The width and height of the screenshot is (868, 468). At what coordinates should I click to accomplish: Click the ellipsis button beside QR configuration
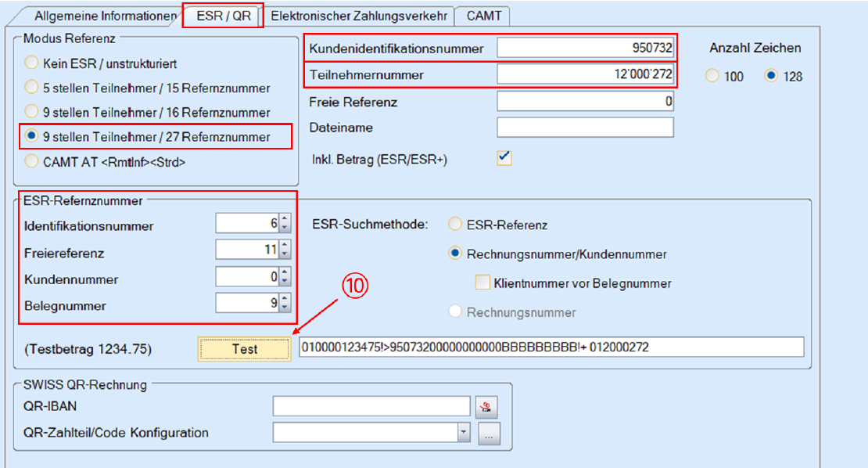pyautogui.click(x=489, y=434)
